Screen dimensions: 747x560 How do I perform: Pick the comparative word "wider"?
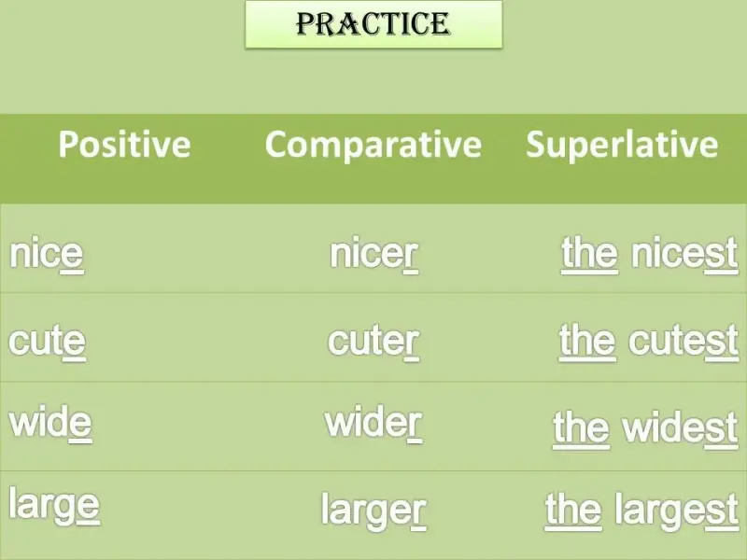(x=373, y=425)
